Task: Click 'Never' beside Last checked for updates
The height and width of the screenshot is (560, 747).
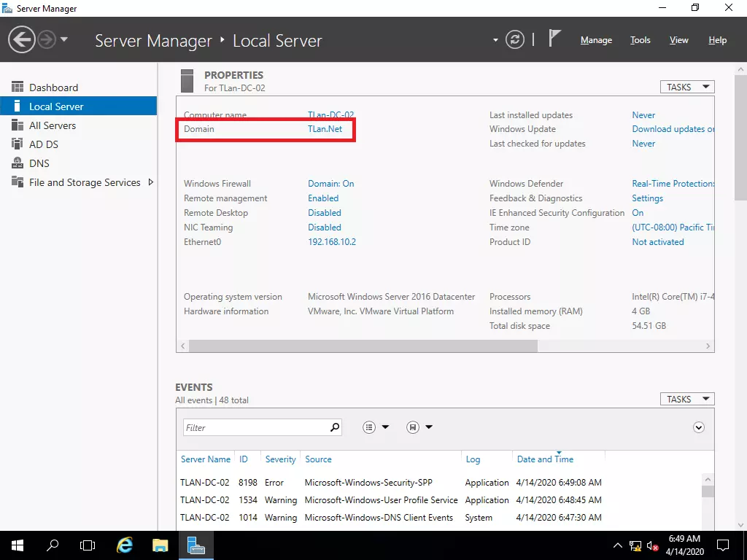Action: point(643,144)
